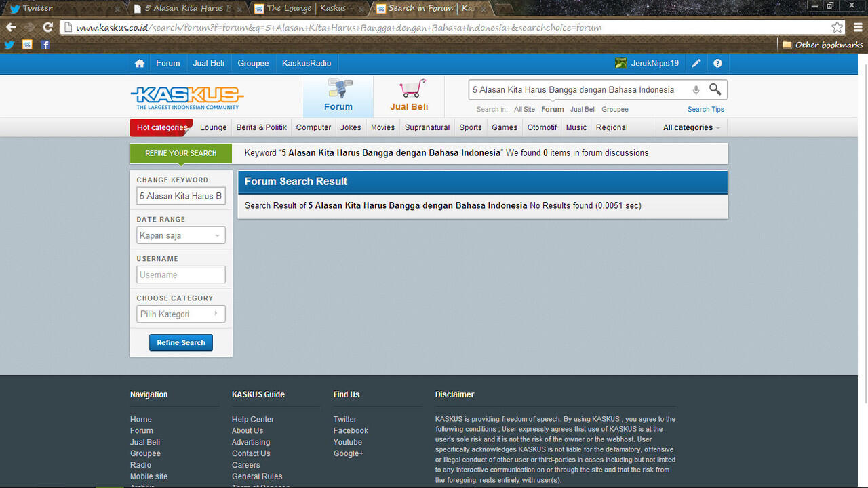Open the Other bookmarks folder
This screenshot has height=488, width=868.
[822, 45]
